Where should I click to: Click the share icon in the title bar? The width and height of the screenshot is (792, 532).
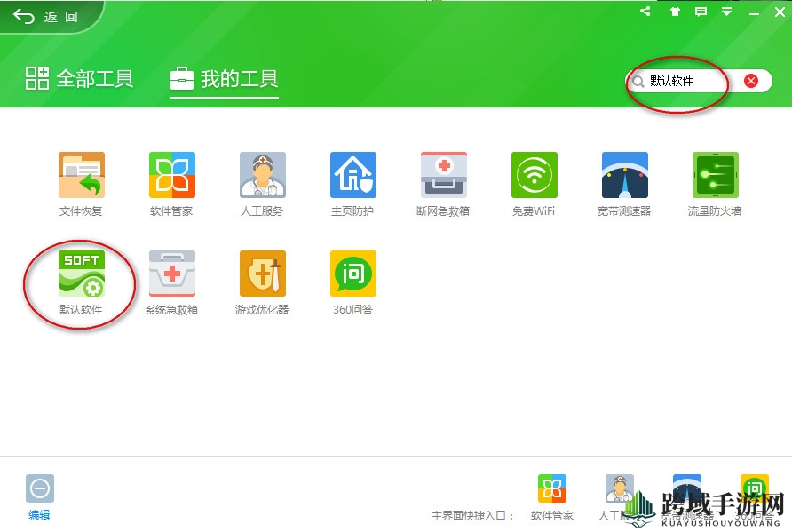pyautogui.click(x=645, y=12)
